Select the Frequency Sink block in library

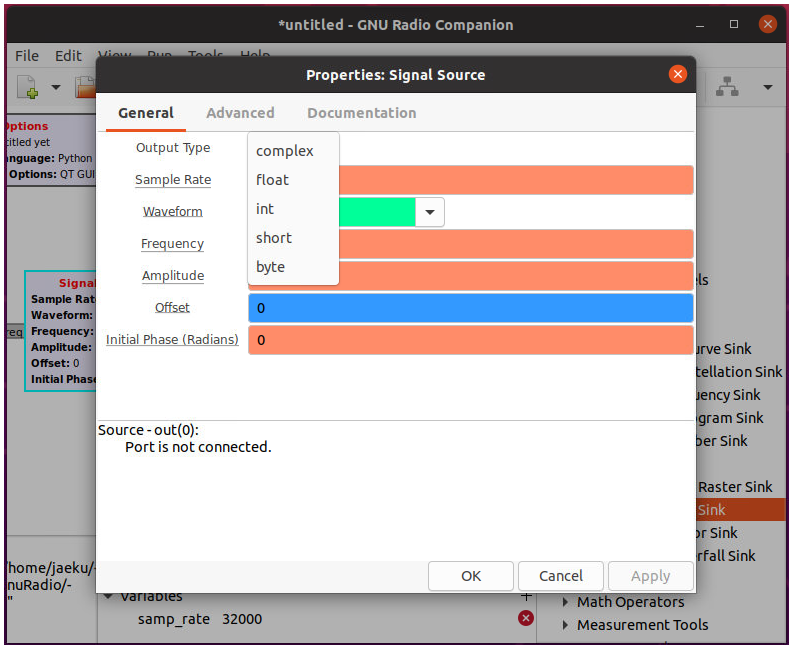pos(728,395)
